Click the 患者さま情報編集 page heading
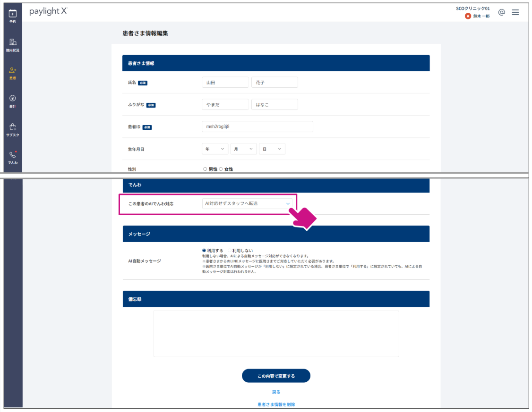The width and height of the screenshot is (532, 412). (x=145, y=33)
